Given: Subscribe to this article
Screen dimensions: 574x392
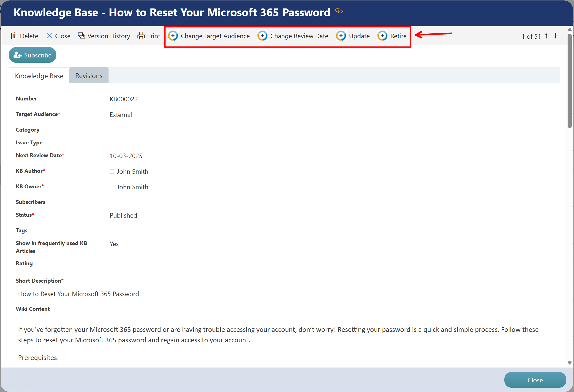Looking at the screenshot, I should pyautogui.click(x=33, y=55).
